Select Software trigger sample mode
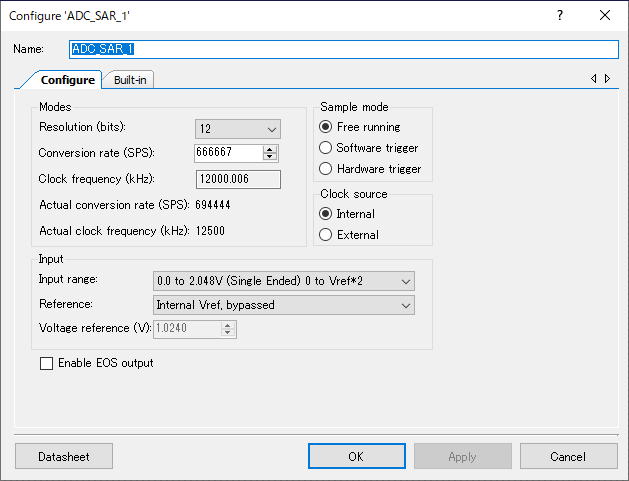The height and width of the screenshot is (481, 629). [368, 148]
